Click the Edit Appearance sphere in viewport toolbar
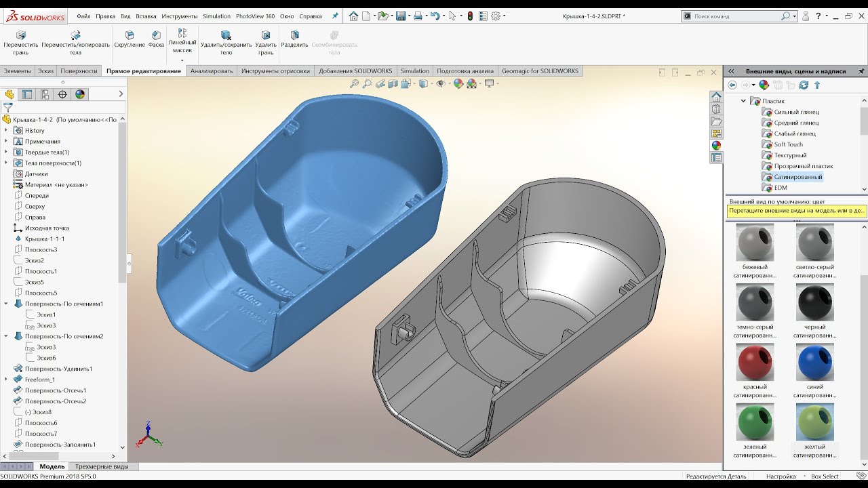Image resolution: width=868 pixels, height=488 pixels. [x=458, y=83]
